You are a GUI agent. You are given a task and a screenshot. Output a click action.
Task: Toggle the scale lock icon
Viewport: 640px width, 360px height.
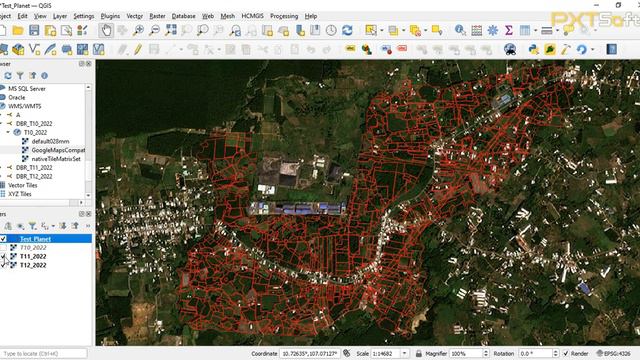click(x=418, y=353)
